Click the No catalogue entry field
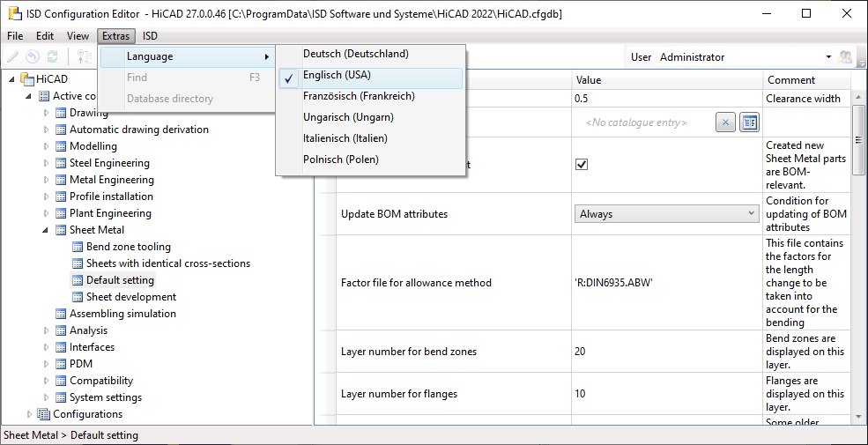868x445 pixels. pyautogui.click(x=636, y=122)
